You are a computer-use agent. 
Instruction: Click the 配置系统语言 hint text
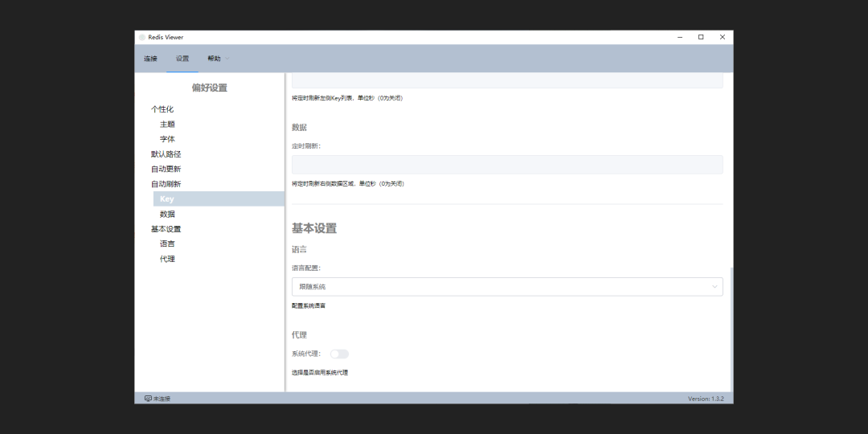click(x=309, y=305)
